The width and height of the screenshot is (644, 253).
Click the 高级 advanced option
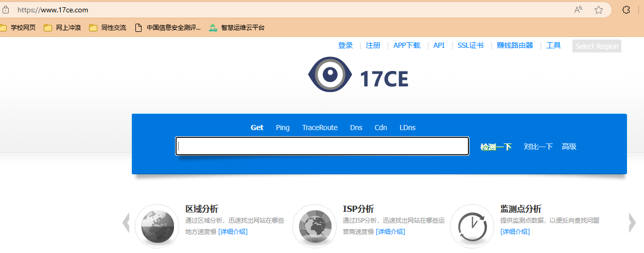569,147
